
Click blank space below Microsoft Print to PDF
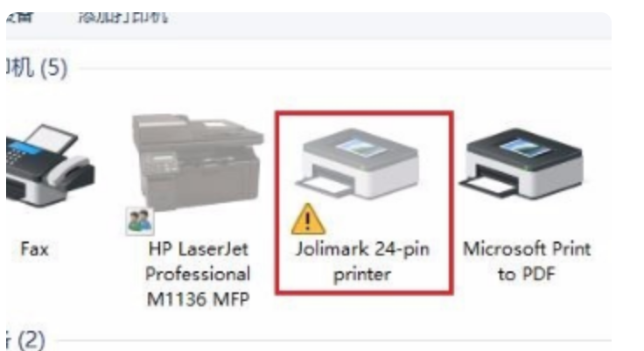[527, 308]
